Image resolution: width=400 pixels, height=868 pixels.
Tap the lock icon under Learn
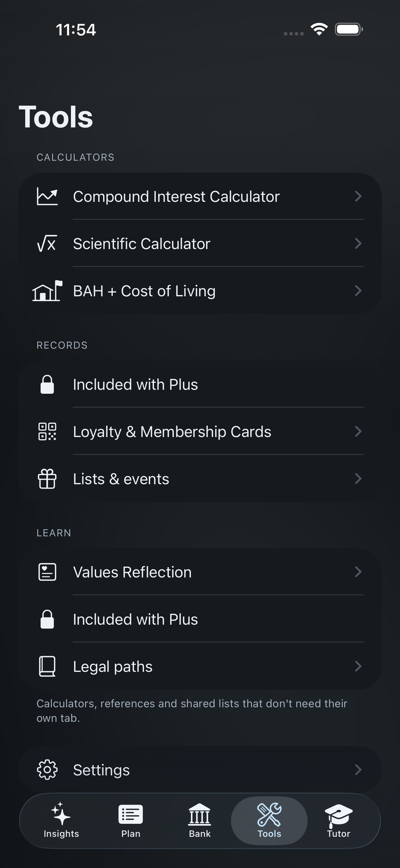(47, 619)
